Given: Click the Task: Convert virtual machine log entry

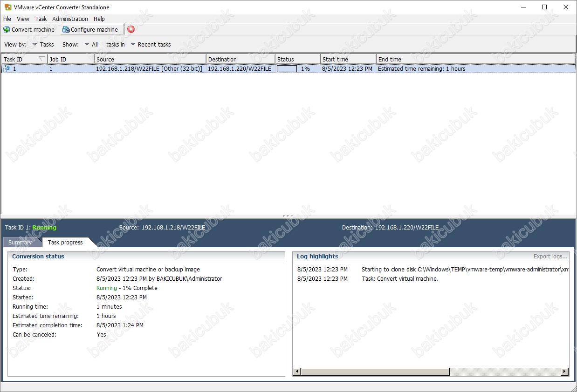Looking at the screenshot, I should coord(400,279).
